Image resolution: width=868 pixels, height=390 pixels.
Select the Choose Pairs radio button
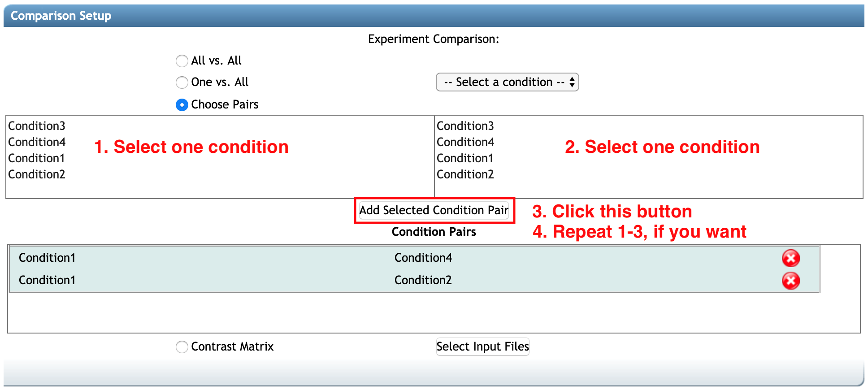[182, 104]
